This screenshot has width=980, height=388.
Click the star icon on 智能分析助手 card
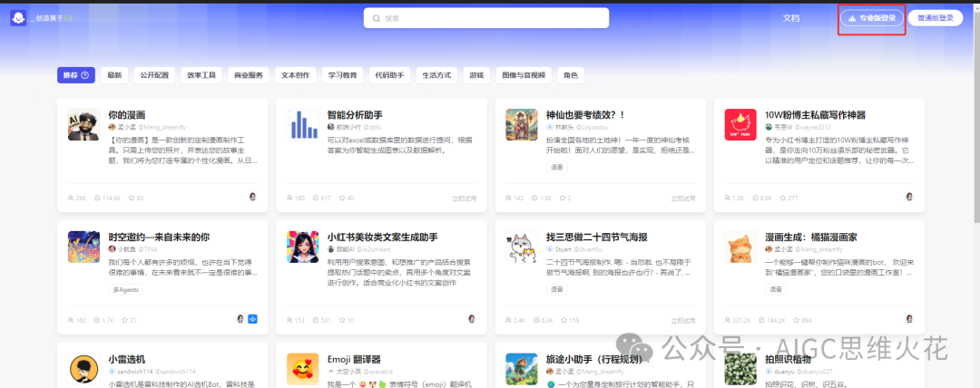(341, 198)
